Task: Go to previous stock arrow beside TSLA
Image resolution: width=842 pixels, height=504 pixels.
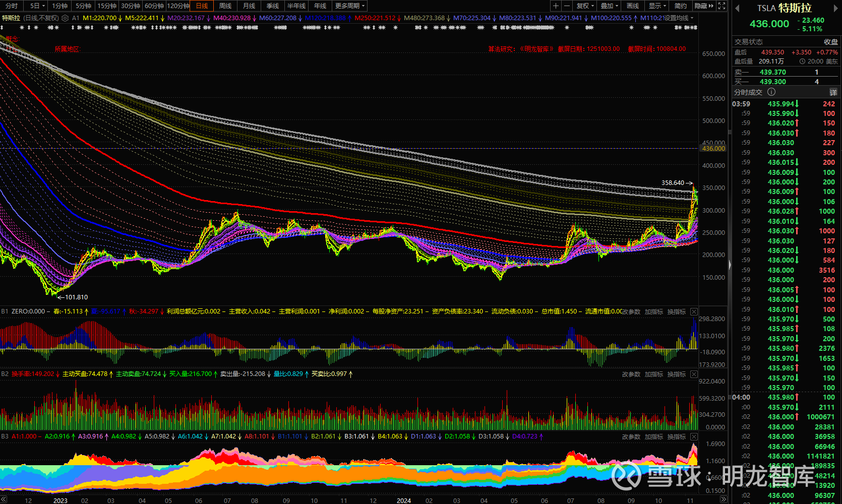Action: [x=737, y=8]
